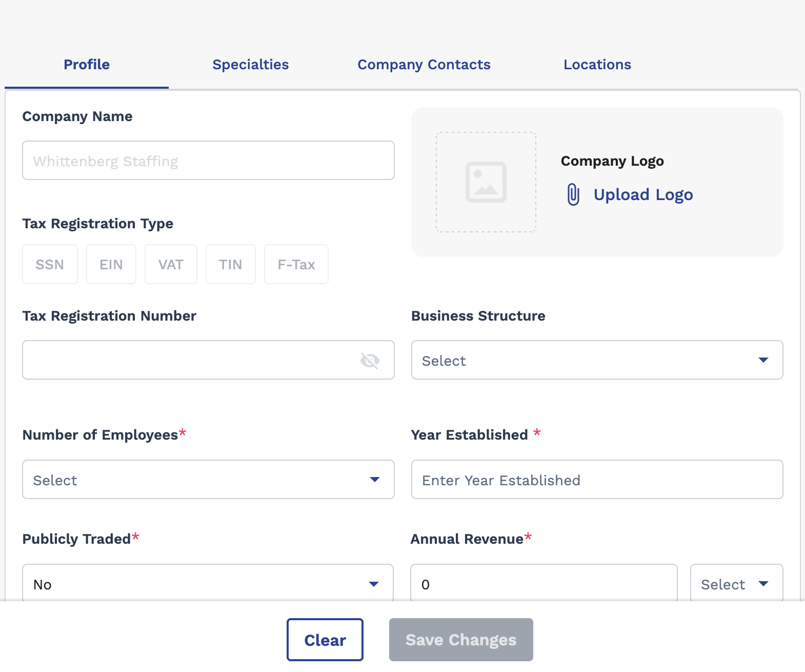Open the Company Contacts tab
The height and width of the screenshot is (672, 805).
(424, 65)
